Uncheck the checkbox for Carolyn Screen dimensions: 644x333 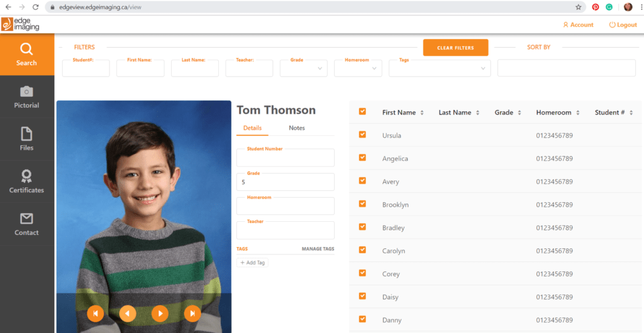[x=362, y=249]
